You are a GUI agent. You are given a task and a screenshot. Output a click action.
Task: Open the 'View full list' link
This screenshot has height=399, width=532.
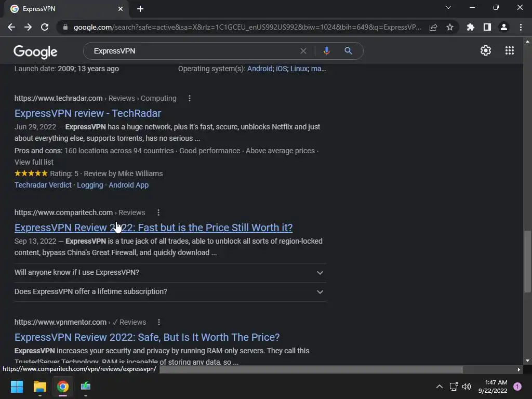coord(34,162)
